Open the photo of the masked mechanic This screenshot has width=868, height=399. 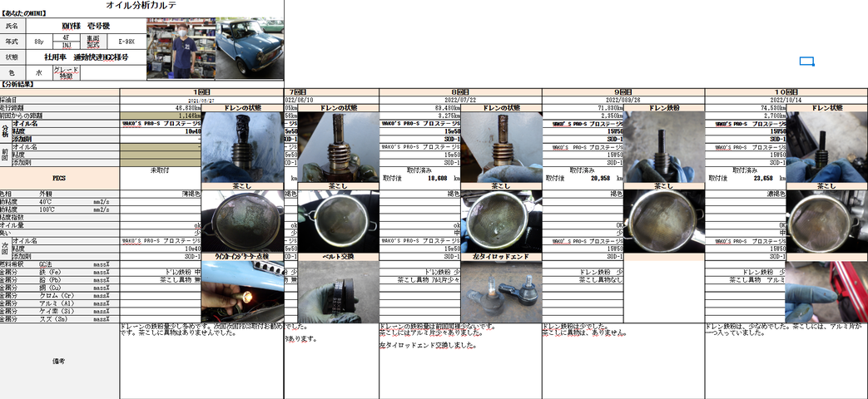coord(181,49)
